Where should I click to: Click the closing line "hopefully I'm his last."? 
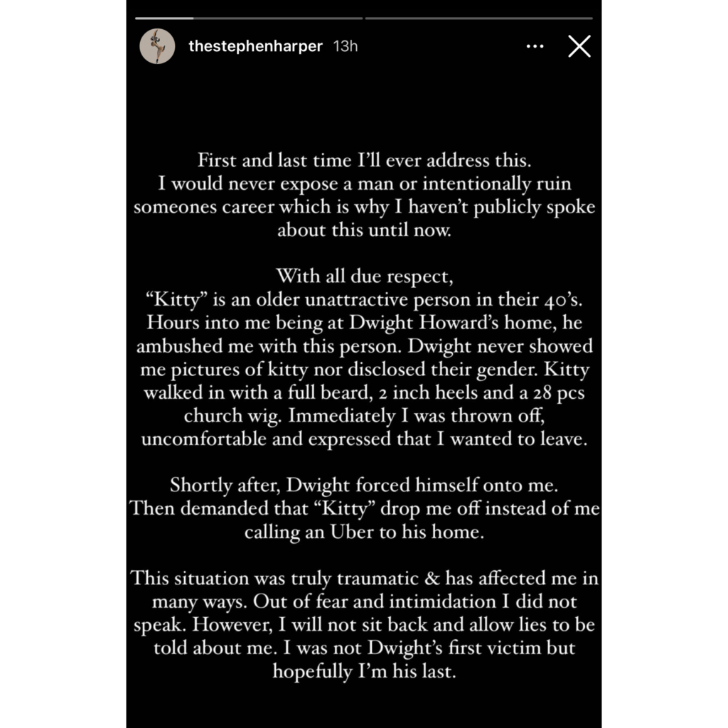[365, 671]
